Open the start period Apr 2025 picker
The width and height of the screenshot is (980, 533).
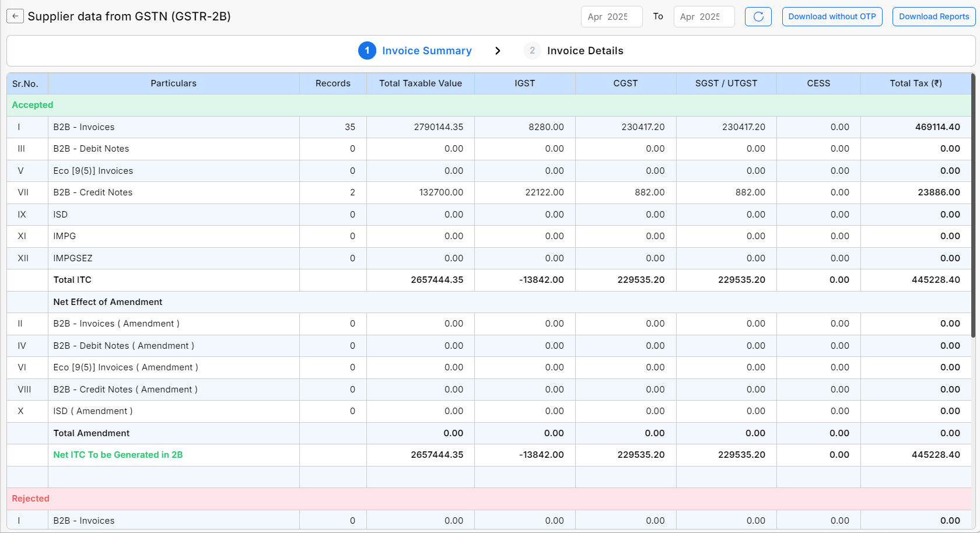611,16
